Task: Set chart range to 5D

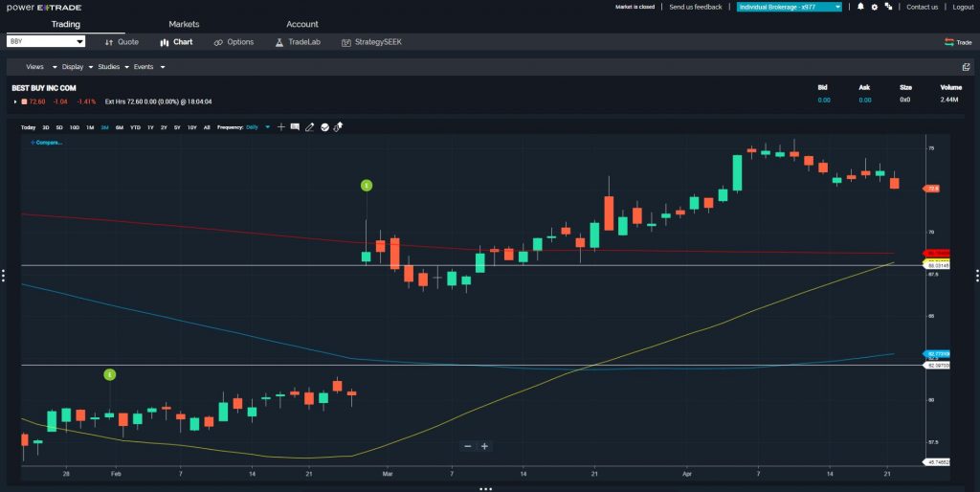Action: tap(59, 127)
